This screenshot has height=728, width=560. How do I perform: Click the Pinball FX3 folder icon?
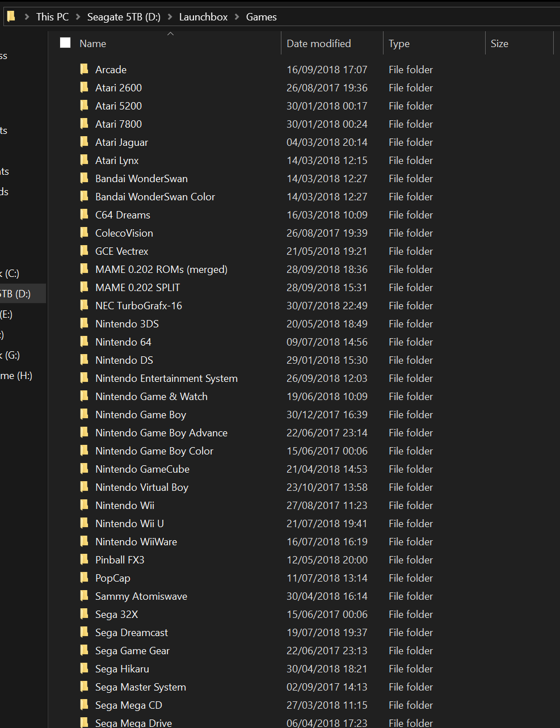pos(84,559)
